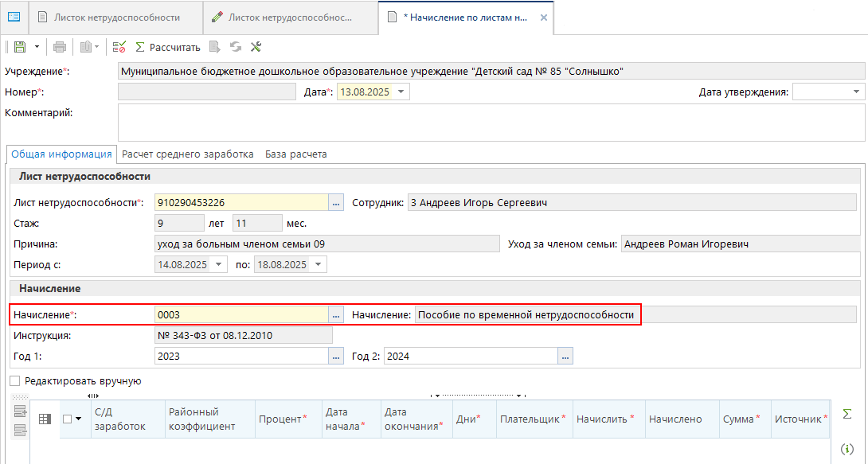Screen dimensions: 868x464
Task: Click the info icon beside the table
Action: [846, 449]
